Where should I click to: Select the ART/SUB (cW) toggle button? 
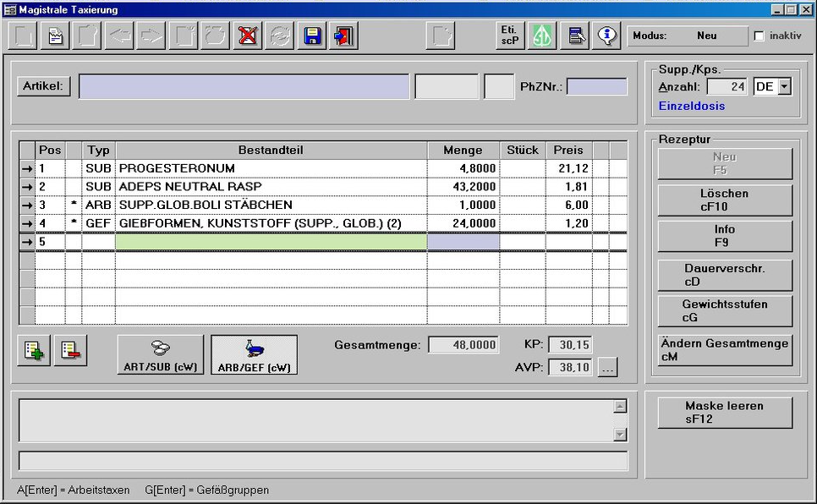click(x=159, y=353)
